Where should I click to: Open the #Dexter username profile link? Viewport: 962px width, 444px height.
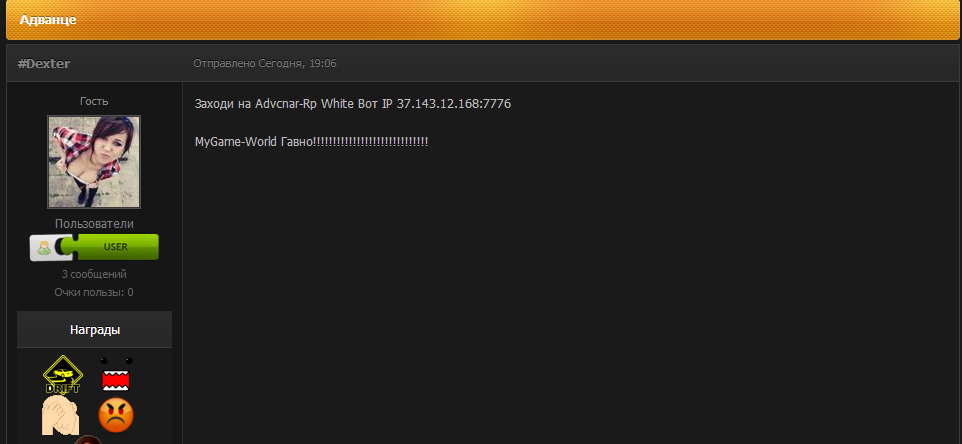[x=44, y=64]
